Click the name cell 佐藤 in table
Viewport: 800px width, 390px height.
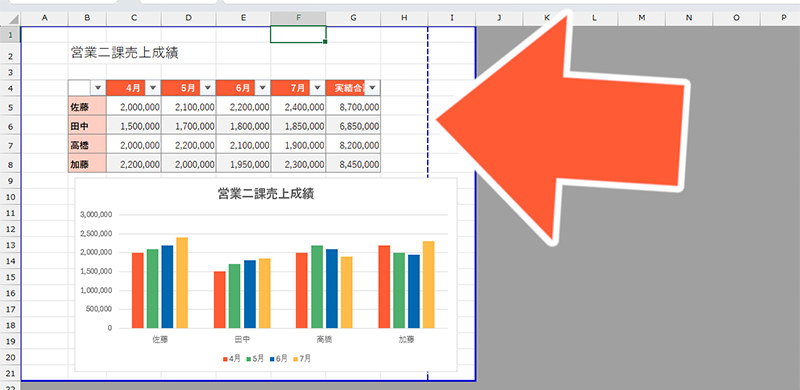click(87, 107)
